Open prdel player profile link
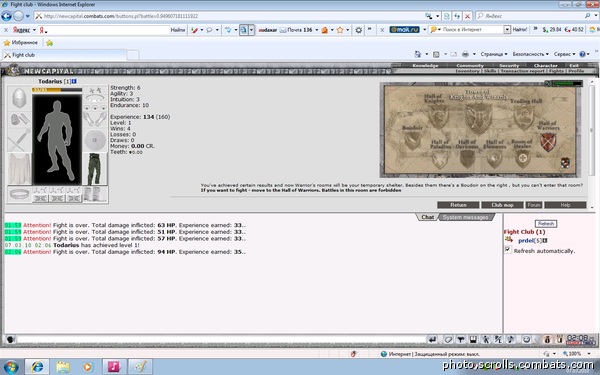600x375 pixels. point(526,240)
